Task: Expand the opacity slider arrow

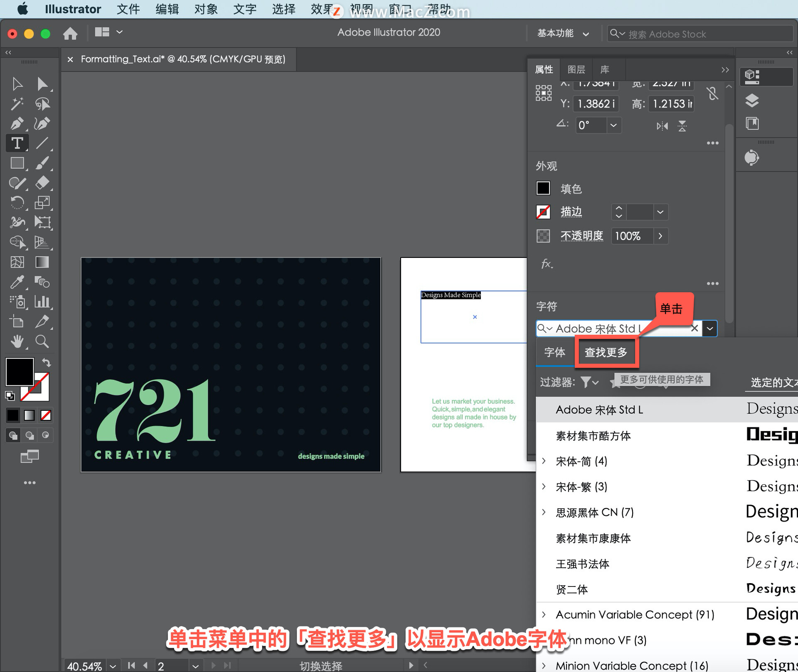Action: pyautogui.click(x=660, y=236)
